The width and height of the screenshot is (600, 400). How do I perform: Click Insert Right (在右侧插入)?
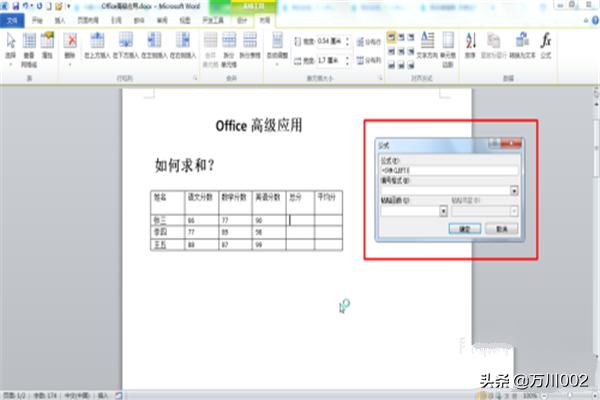point(183,47)
